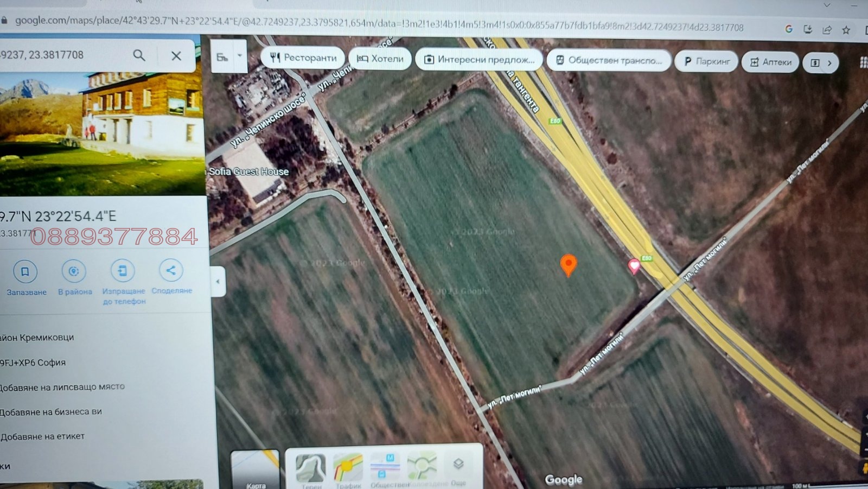Select the Ресторанти category chip
The image size is (868, 489).
point(303,58)
